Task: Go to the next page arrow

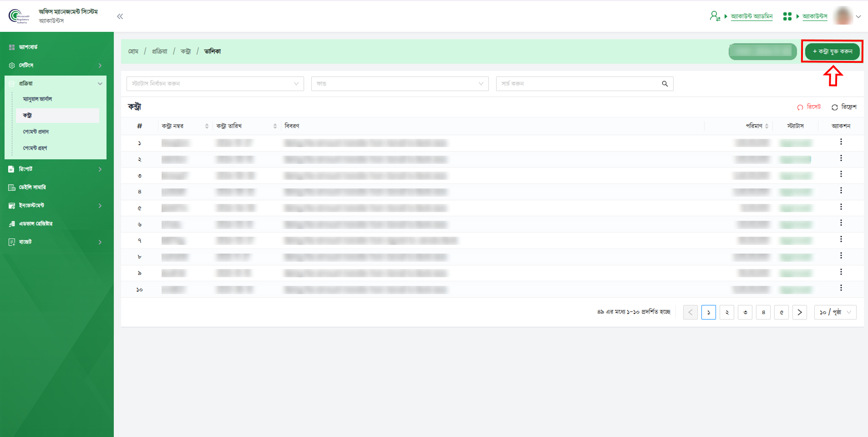Action: 800,312
